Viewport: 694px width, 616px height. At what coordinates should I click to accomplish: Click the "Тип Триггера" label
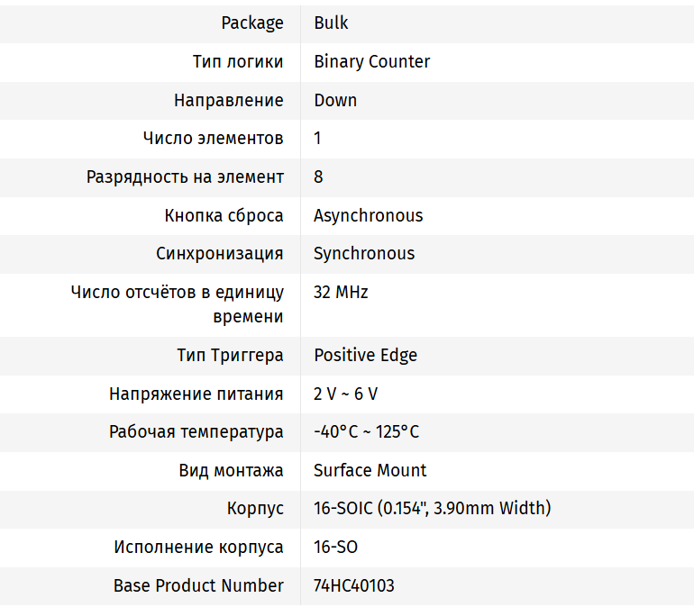(x=230, y=355)
